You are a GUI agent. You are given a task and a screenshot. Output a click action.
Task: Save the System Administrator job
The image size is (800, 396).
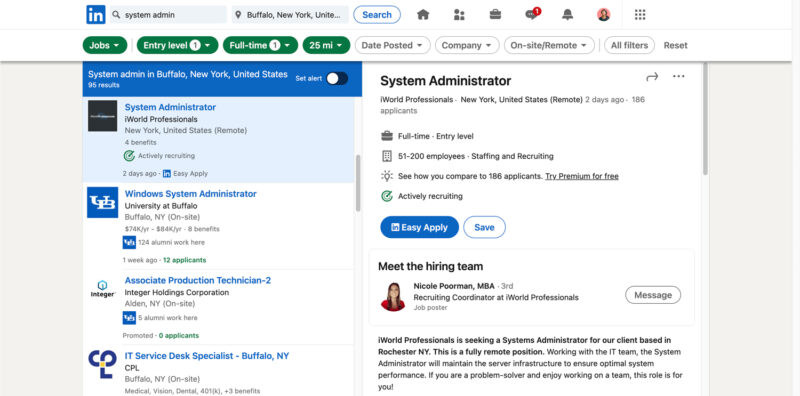click(484, 228)
